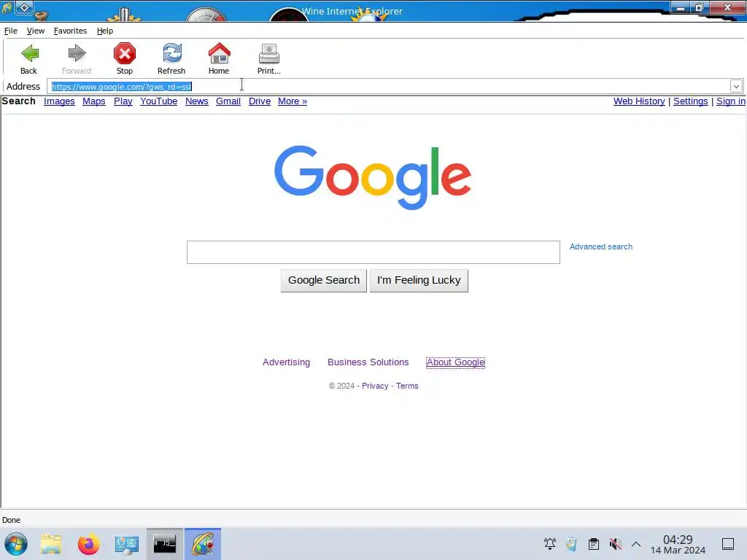Open the YouTube link

coord(158,101)
